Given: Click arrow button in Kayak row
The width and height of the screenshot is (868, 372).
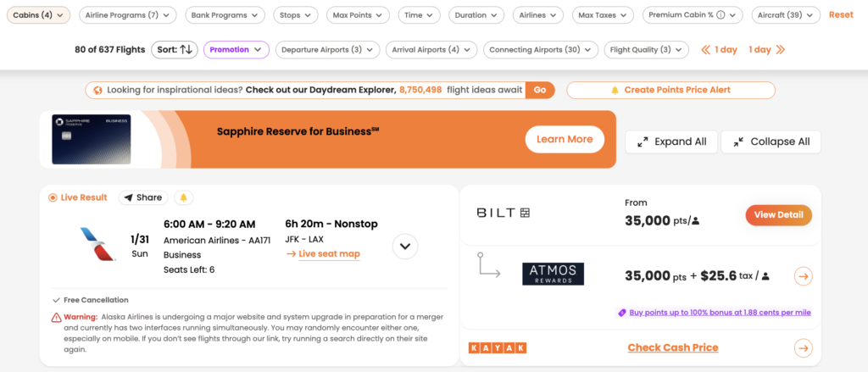Looking at the screenshot, I should coord(804,348).
